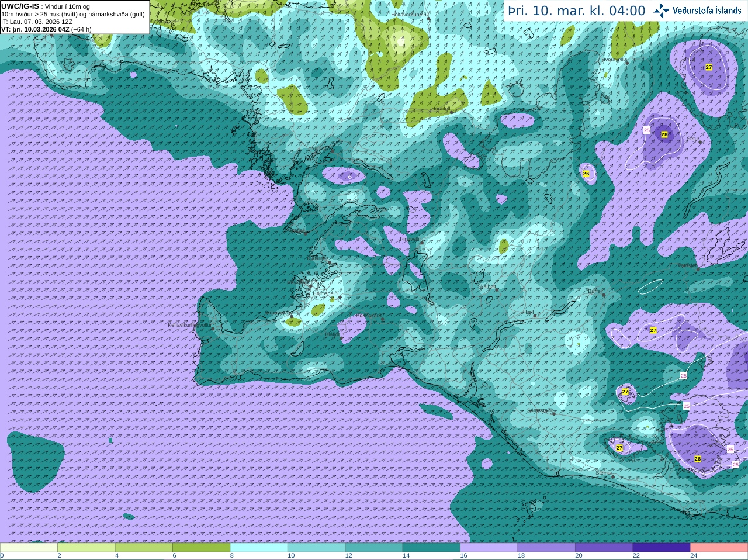Screen dimensions: 748x560
Task: Click the Veðurstofa Íslands logo
Action: pyautogui.click(x=698, y=11)
